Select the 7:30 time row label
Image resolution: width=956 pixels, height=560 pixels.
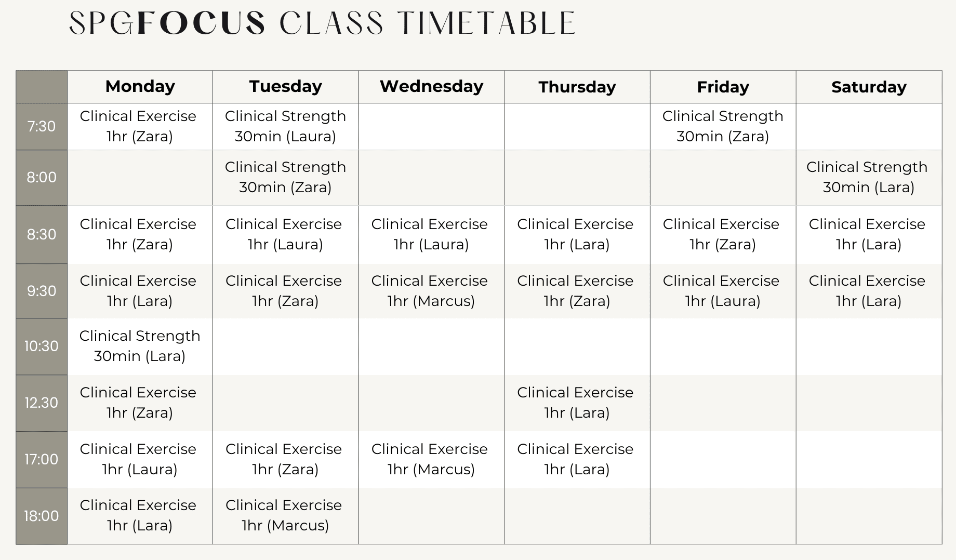pos(42,126)
